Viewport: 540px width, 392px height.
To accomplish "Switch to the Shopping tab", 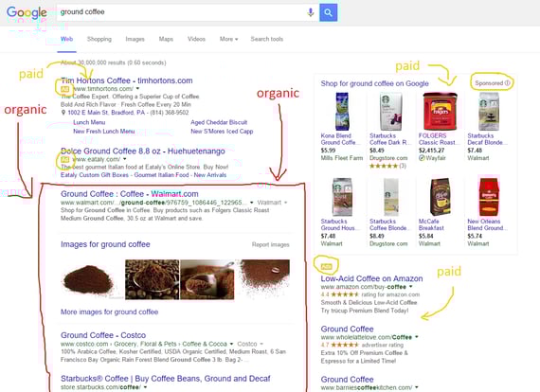I will point(99,39).
